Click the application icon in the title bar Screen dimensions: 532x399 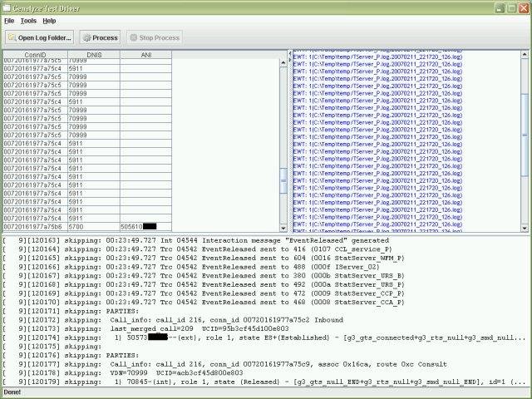[7, 7]
